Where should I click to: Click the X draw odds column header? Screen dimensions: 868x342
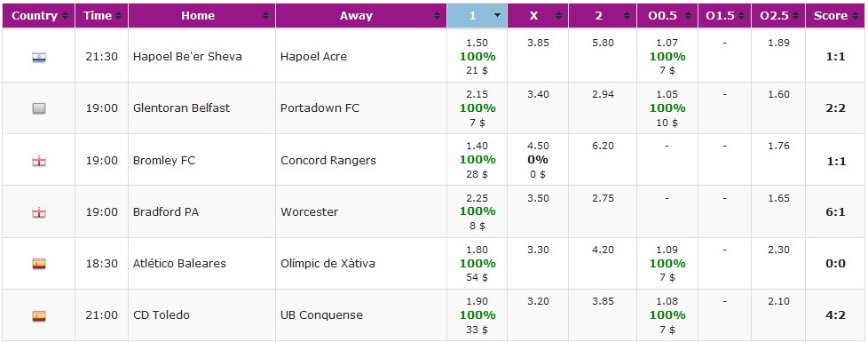tap(538, 15)
